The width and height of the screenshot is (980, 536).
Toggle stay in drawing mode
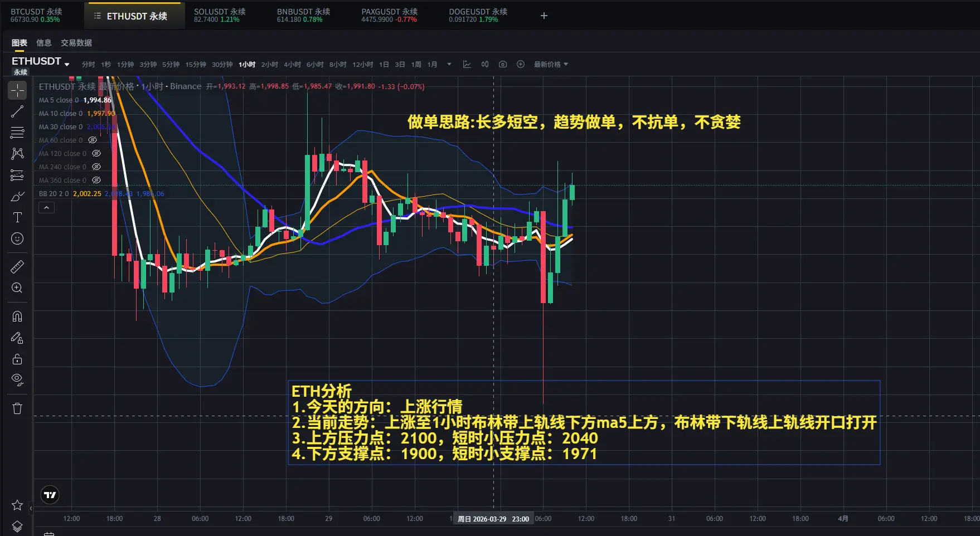(x=17, y=338)
